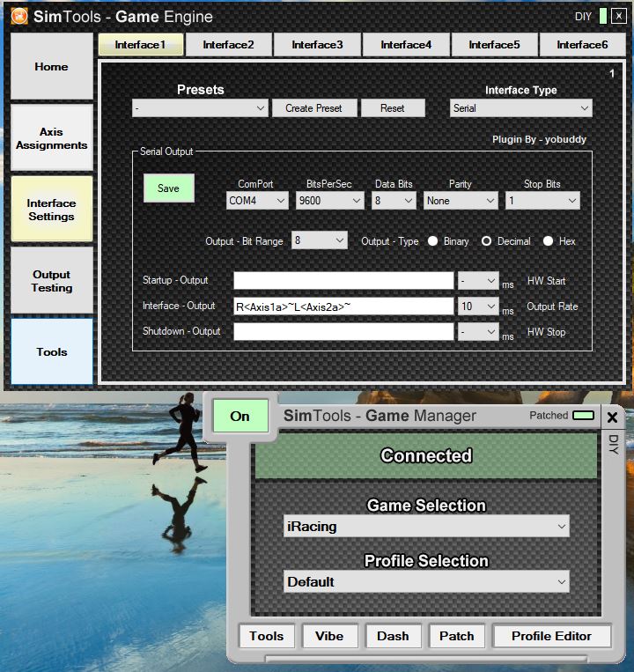Switch to the Interface5 tab
634x672 pixels.
click(494, 45)
